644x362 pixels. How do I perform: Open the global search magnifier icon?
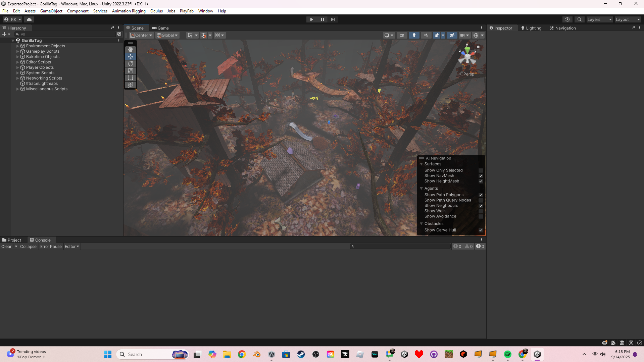coord(580,19)
